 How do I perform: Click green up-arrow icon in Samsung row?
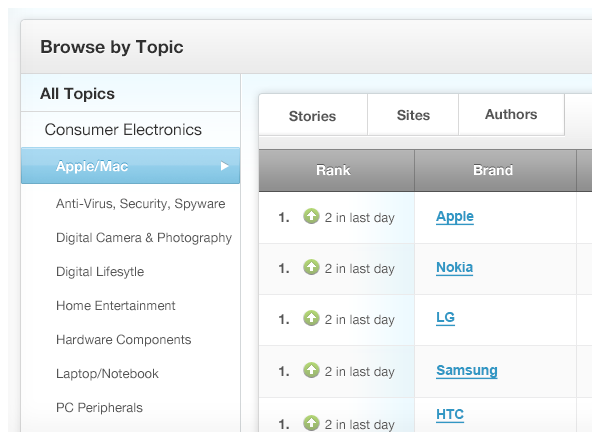[311, 371]
